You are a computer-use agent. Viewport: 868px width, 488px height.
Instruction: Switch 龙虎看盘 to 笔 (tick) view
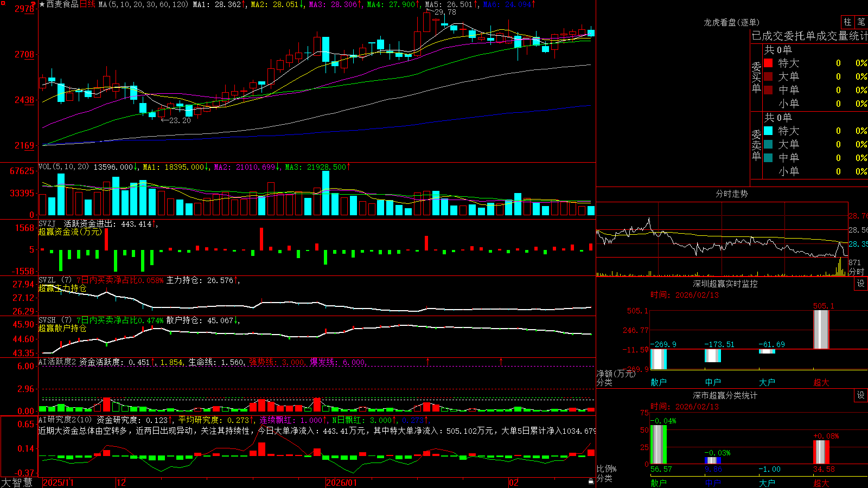click(x=861, y=22)
